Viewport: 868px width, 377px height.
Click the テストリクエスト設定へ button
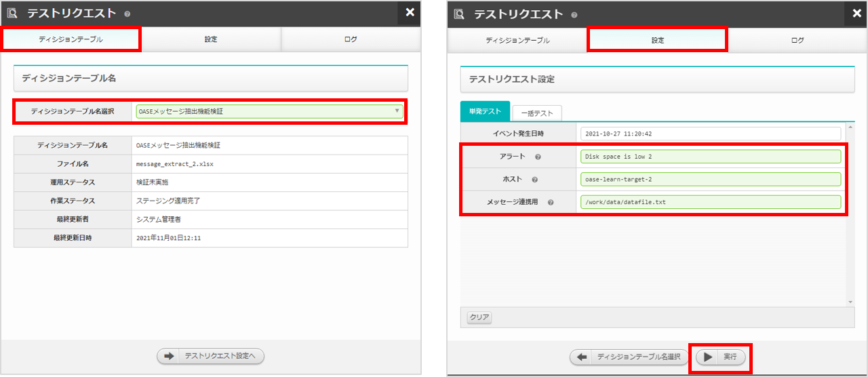click(x=210, y=356)
